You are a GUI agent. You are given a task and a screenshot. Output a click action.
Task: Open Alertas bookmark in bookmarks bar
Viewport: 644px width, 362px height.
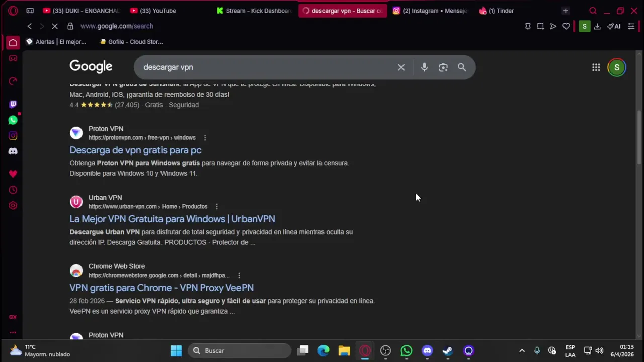56,42
